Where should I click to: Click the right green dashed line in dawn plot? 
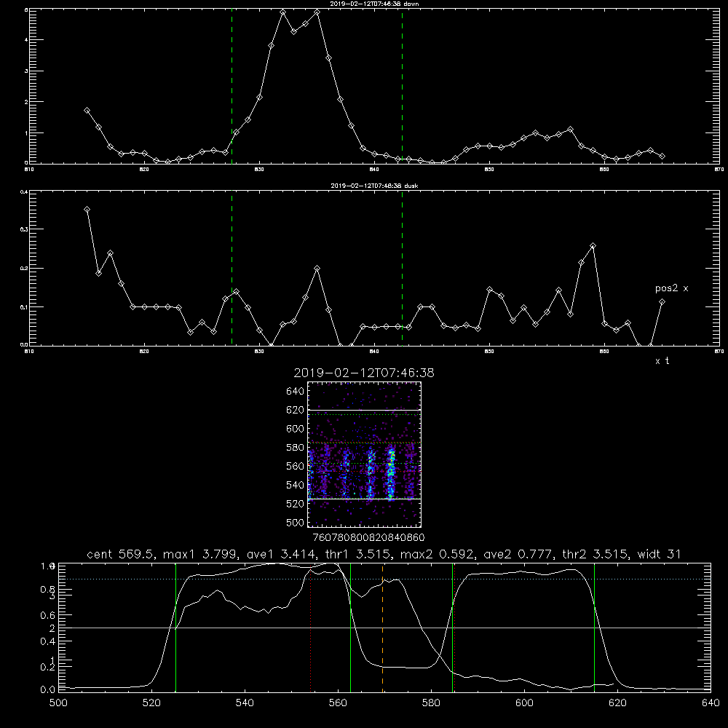402,86
